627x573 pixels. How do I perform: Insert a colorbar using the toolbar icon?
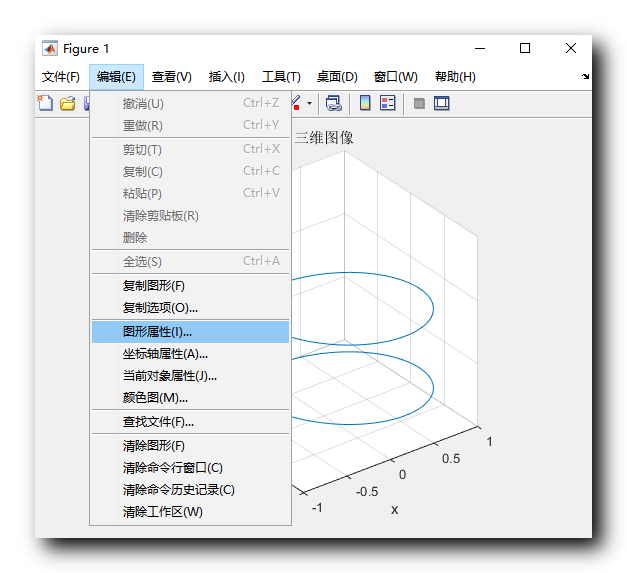point(365,103)
